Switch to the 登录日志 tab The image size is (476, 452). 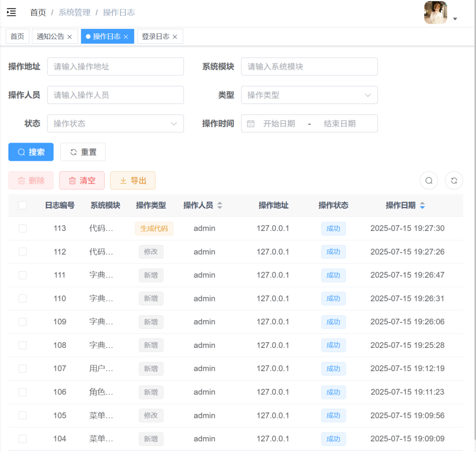click(x=155, y=37)
